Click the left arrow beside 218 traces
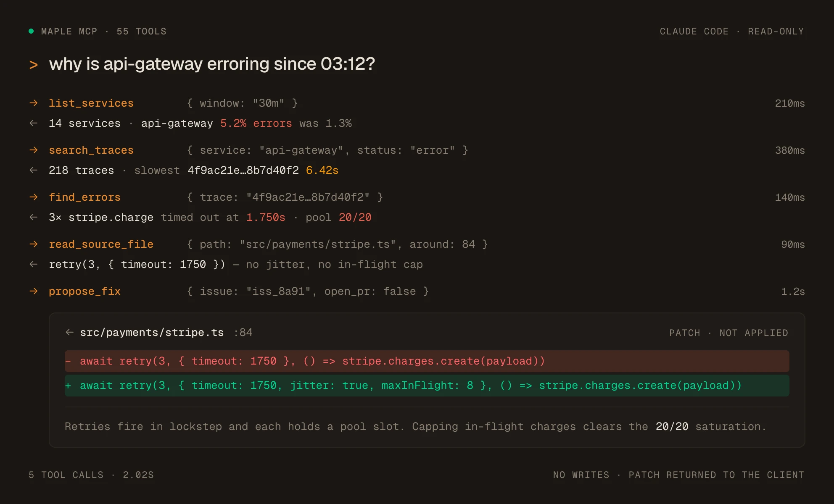The image size is (834, 504). click(34, 170)
